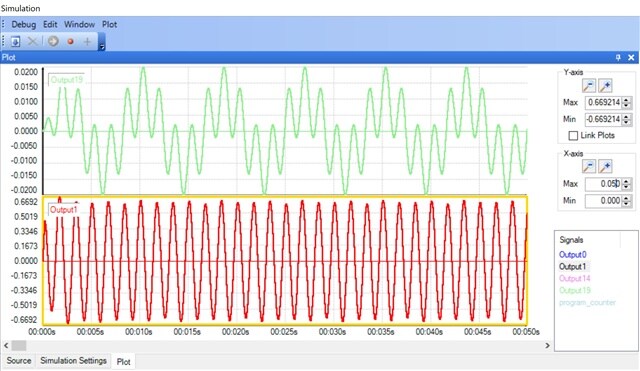Select the Output19 signal in Signals list
The image size is (640, 371).
tap(574, 290)
